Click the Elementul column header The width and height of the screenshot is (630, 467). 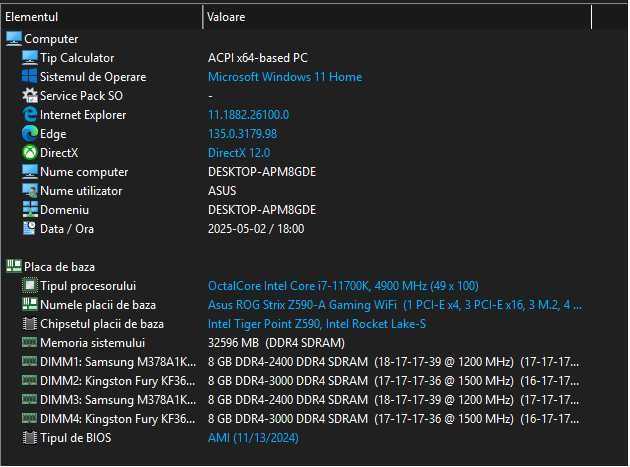coord(100,17)
